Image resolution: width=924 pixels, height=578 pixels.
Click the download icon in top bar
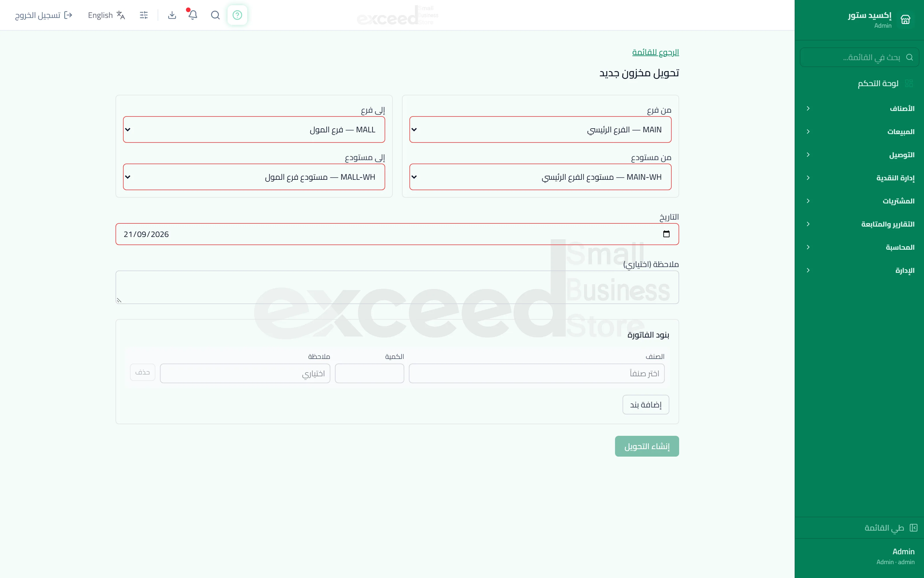click(172, 15)
